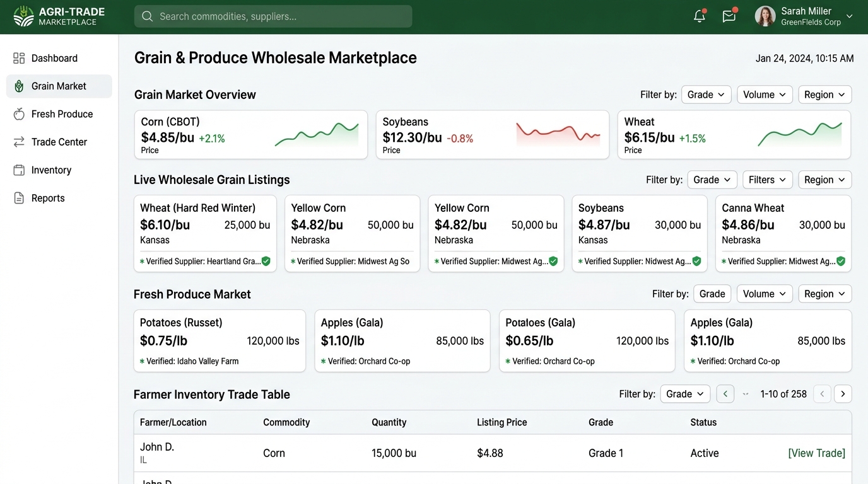Click the Inventory icon in the sidebar
Screen dimensions: 868x484
point(19,170)
